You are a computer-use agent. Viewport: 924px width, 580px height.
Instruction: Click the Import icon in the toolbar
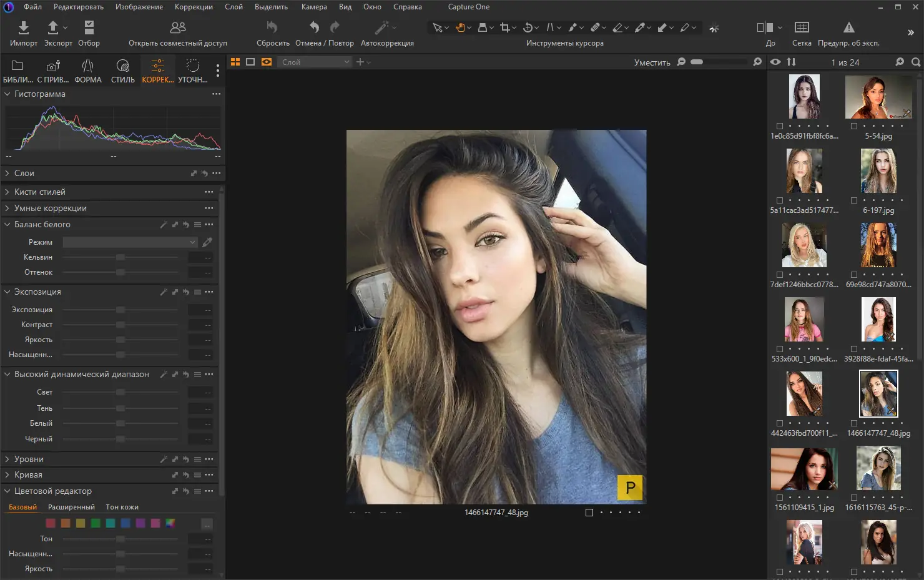23,27
